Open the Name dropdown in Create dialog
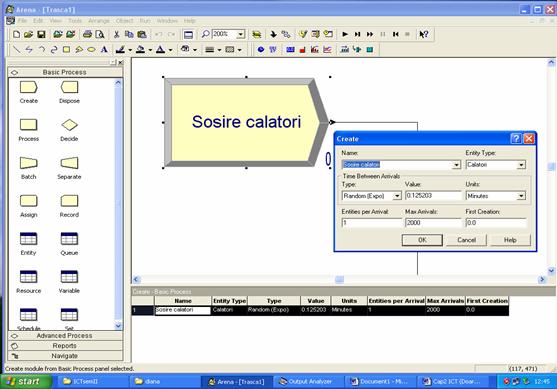The width and height of the screenshot is (557, 389). [456, 165]
